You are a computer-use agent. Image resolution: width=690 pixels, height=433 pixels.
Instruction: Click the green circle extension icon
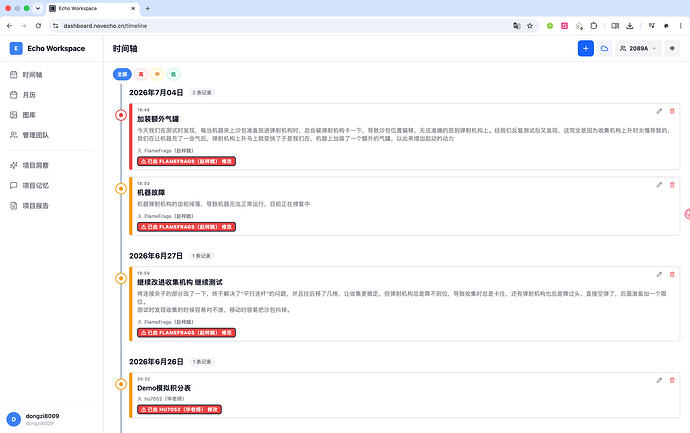pos(550,26)
